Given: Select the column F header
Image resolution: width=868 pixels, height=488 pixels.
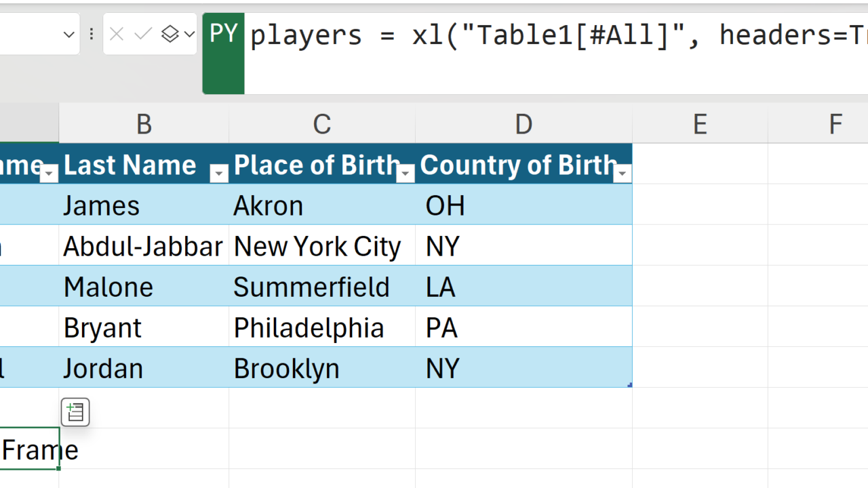Looking at the screenshot, I should [835, 124].
